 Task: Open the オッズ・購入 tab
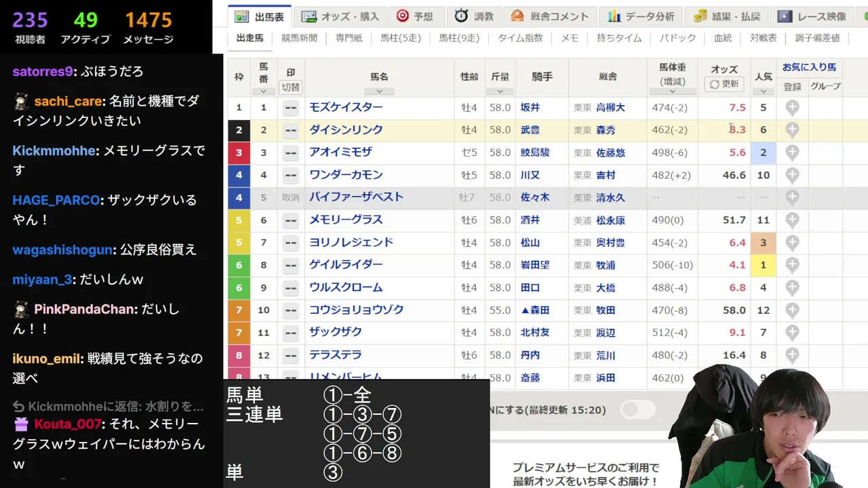tap(341, 17)
